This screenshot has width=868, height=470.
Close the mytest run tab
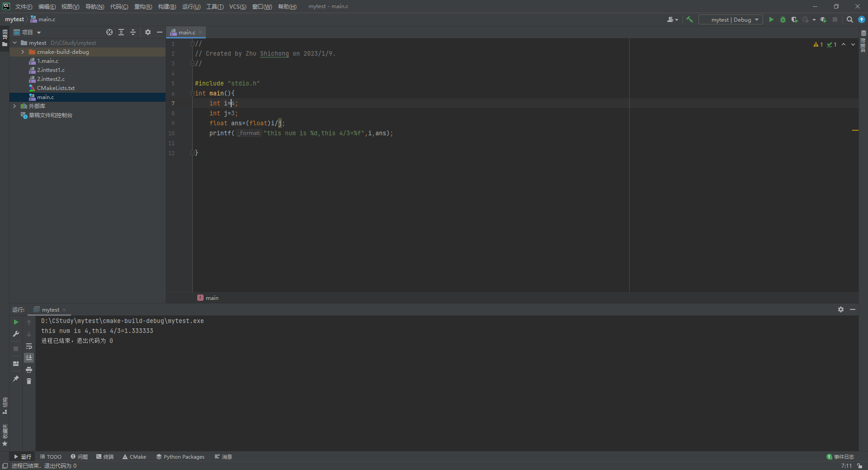click(64, 310)
